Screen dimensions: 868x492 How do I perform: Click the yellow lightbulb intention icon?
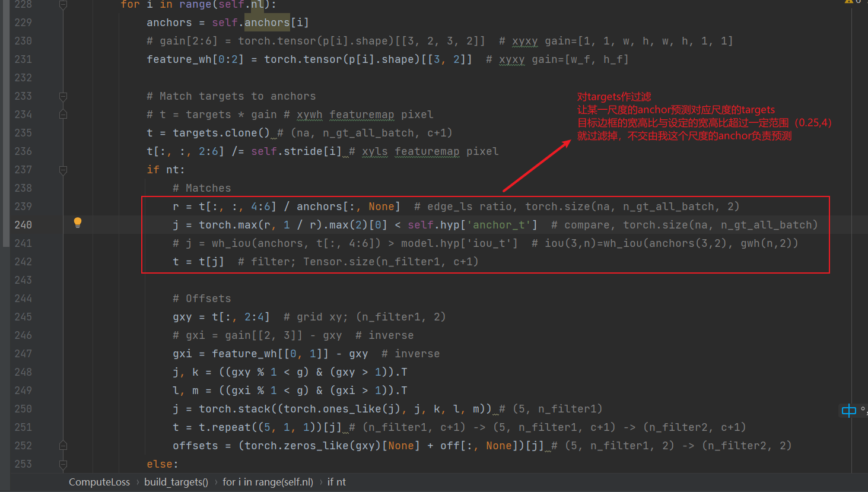pyautogui.click(x=78, y=223)
